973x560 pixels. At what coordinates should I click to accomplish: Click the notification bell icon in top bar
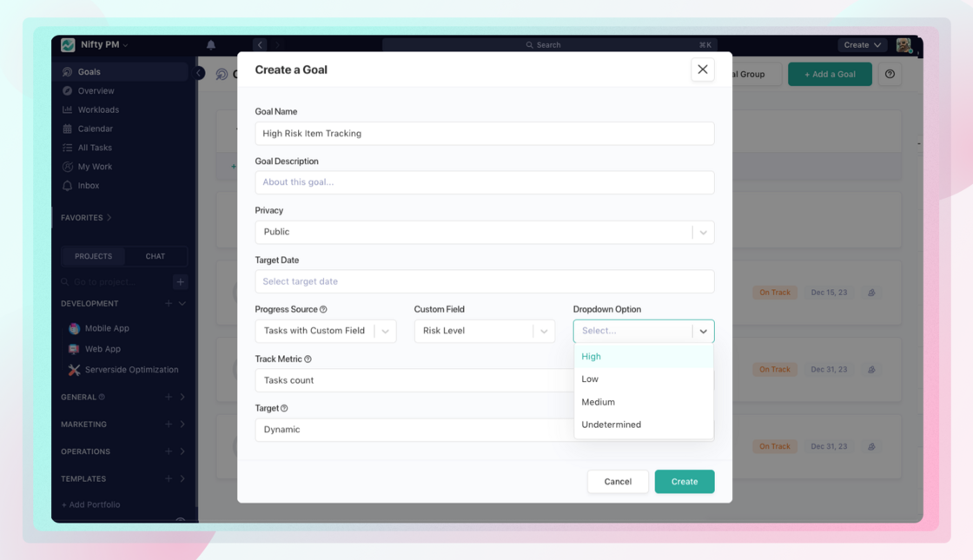tap(211, 45)
